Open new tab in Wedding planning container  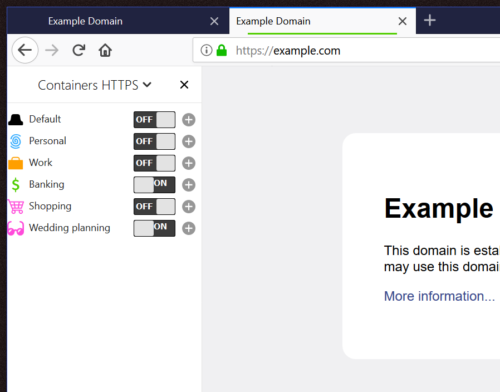point(189,228)
